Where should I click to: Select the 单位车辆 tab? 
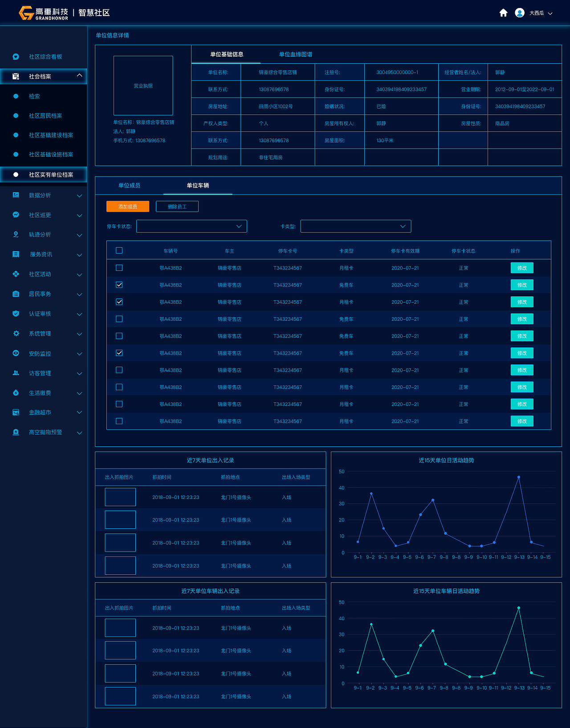point(198,185)
